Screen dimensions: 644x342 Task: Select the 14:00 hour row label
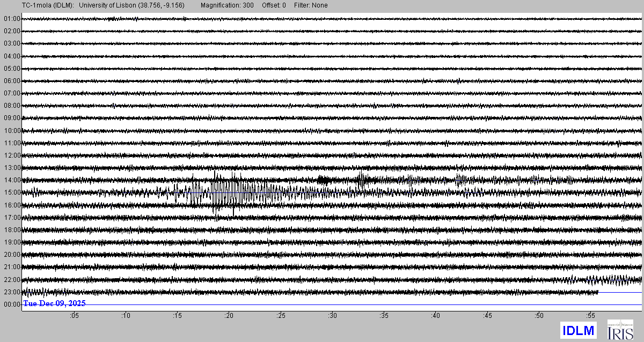pyautogui.click(x=11, y=180)
